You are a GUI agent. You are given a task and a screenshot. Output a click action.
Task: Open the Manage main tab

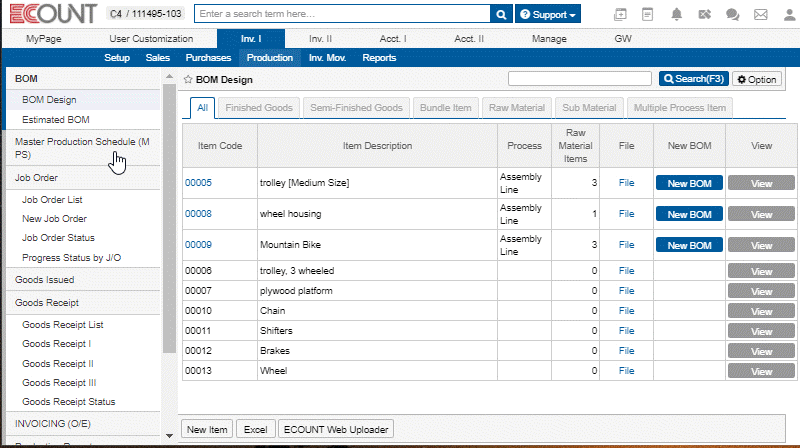[549, 39]
